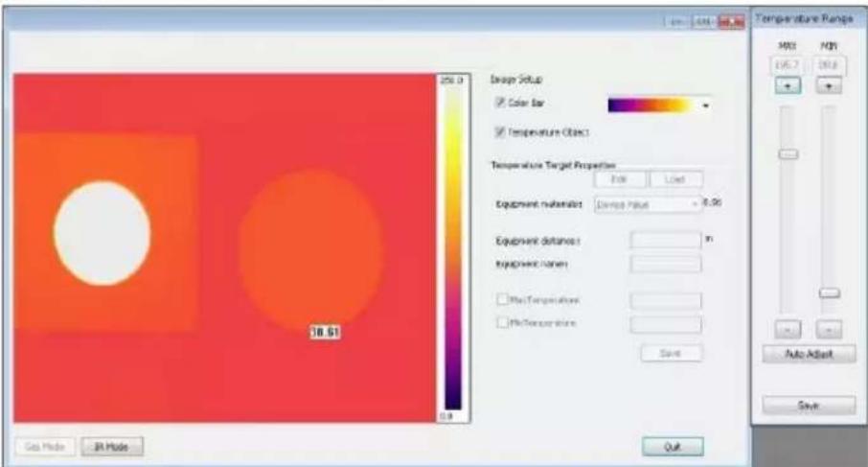The height and width of the screenshot is (467, 868).
Task: Switch to IR Mode
Action: click(x=112, y=447)
